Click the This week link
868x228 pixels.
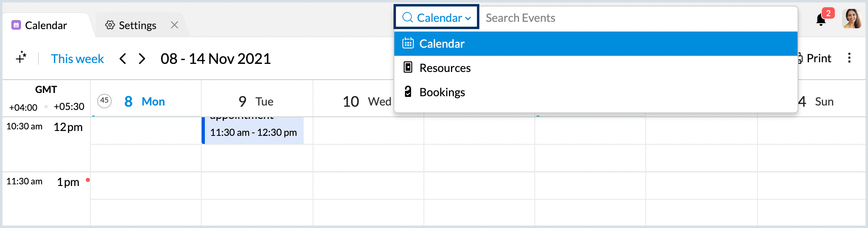(x=77, y=59)
